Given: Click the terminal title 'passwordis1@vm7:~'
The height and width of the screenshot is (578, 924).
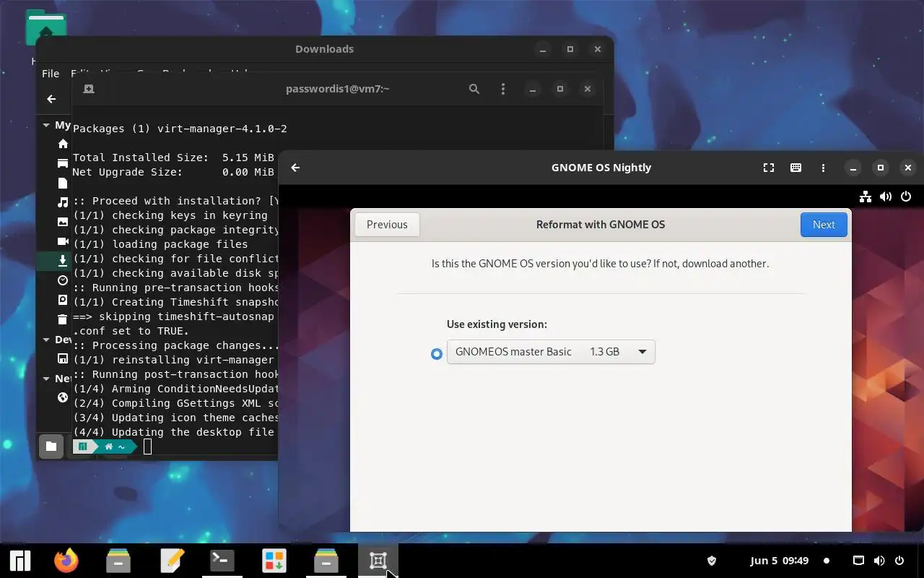Looking at the screenshot, I should 338,89.
